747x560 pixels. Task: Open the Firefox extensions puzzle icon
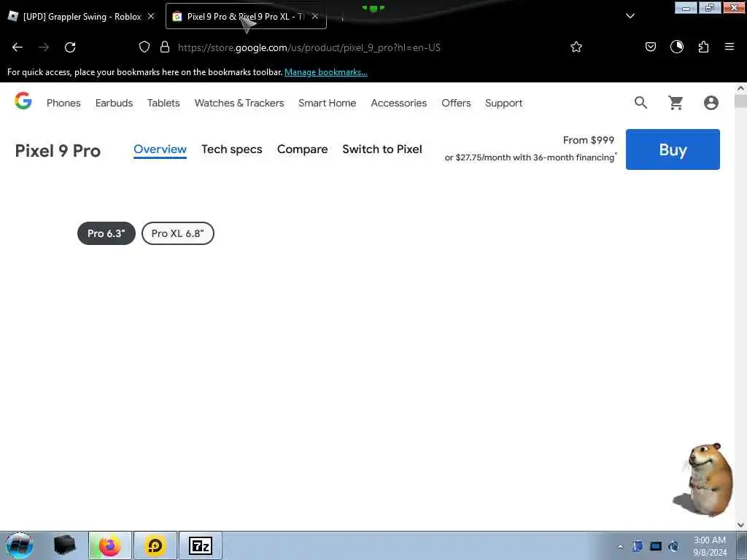click(x=703, y=47)
